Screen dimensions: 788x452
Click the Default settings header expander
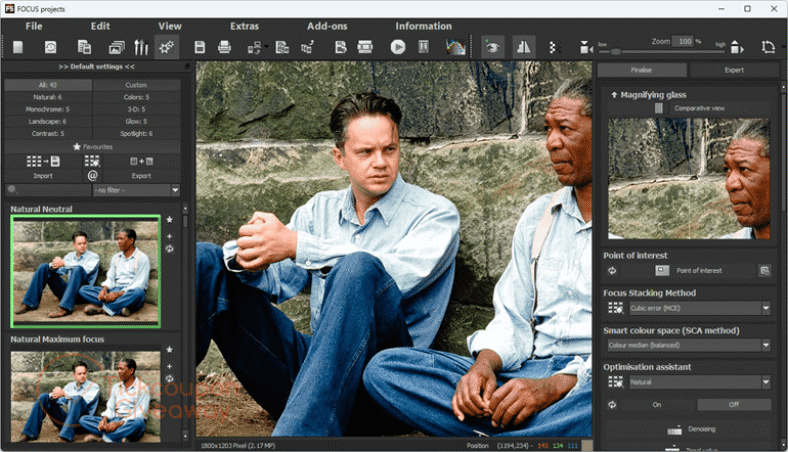pyautogui.click(x=96, y=66)
